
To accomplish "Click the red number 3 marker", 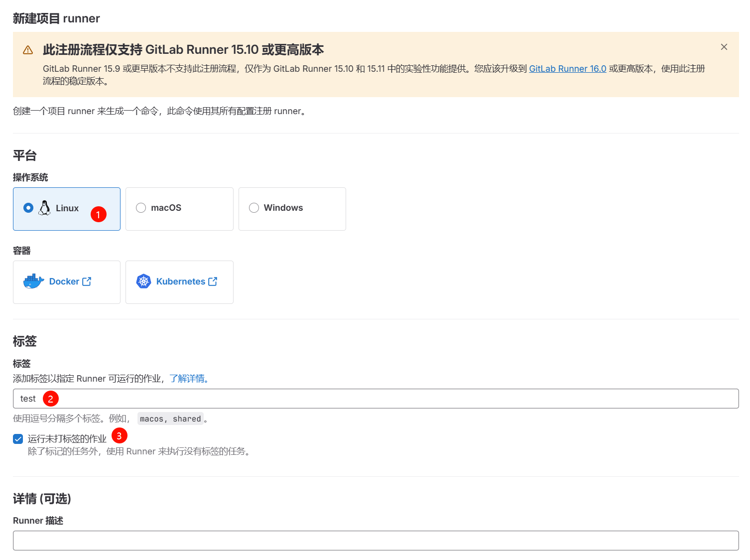I will (120, 435).
